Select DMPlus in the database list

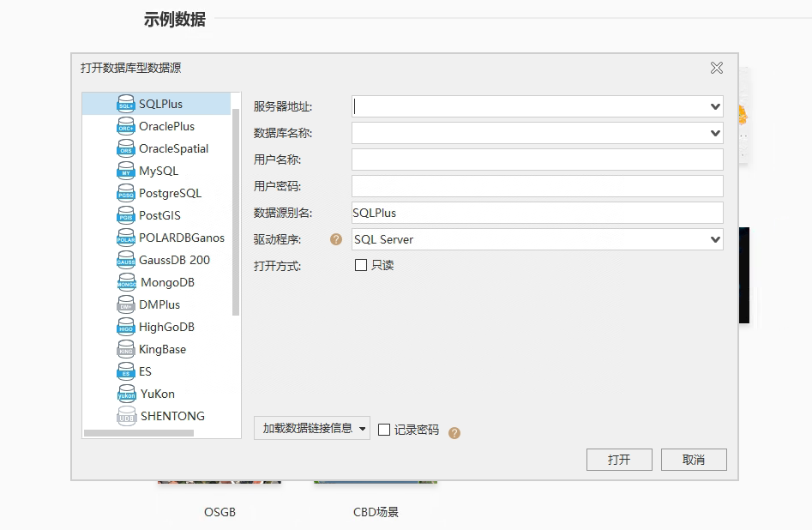(x=159, y=304)
